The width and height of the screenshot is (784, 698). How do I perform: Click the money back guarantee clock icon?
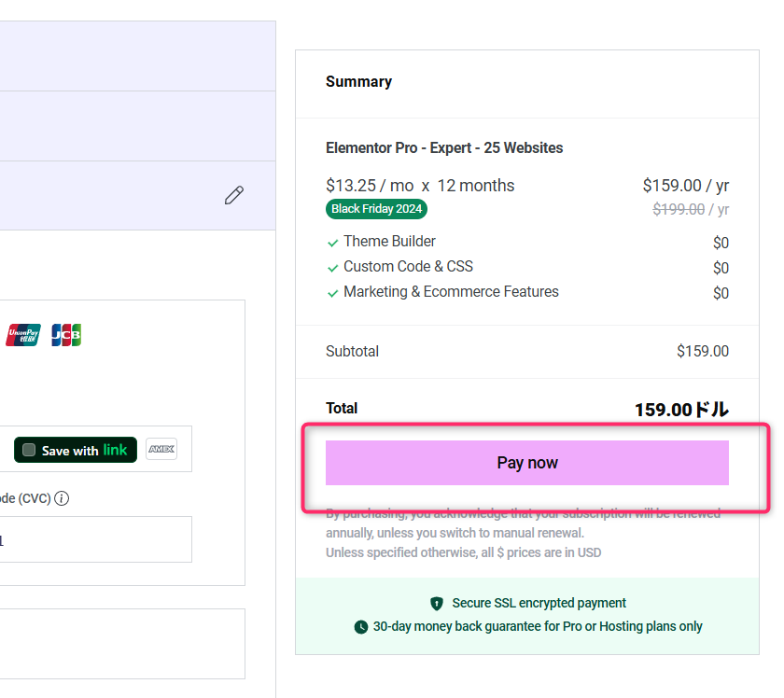coord(361,627)
